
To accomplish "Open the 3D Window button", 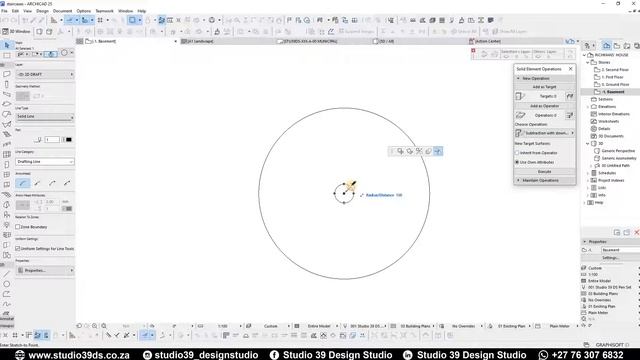I will pos(16,31).
